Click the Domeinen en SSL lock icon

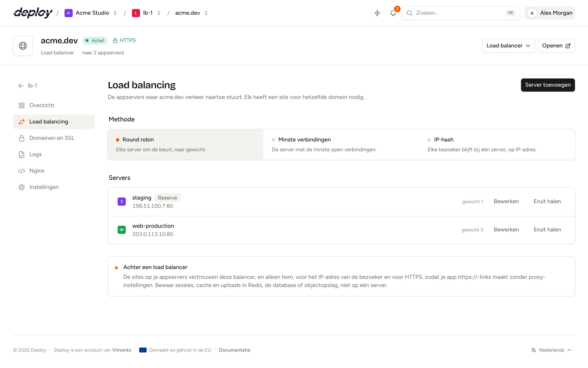click(x=22, y=138)
